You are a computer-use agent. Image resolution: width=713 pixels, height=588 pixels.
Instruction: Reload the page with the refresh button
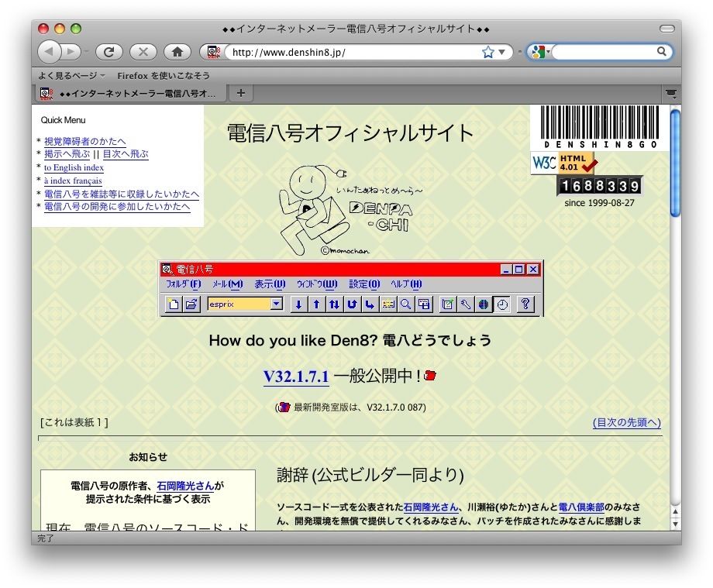point(109,52)
